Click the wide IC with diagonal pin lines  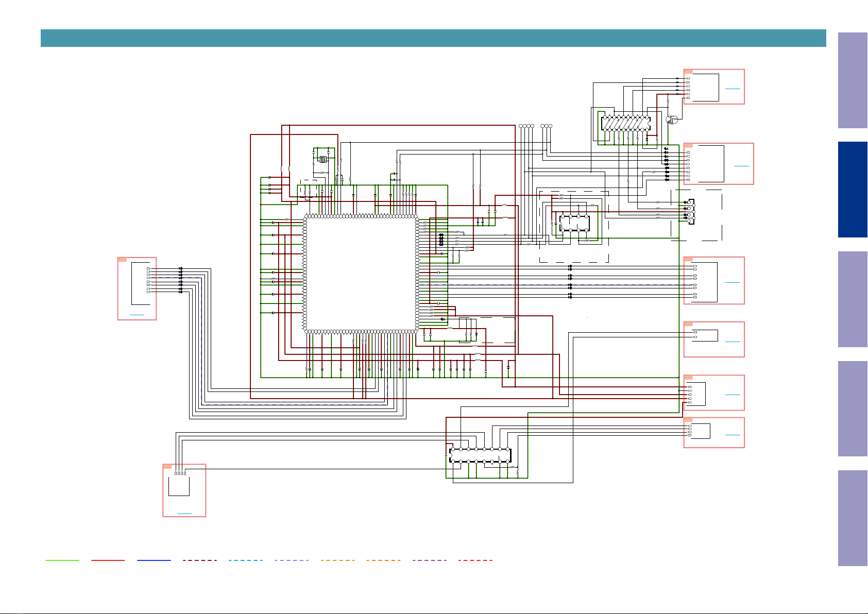(626, 124)
